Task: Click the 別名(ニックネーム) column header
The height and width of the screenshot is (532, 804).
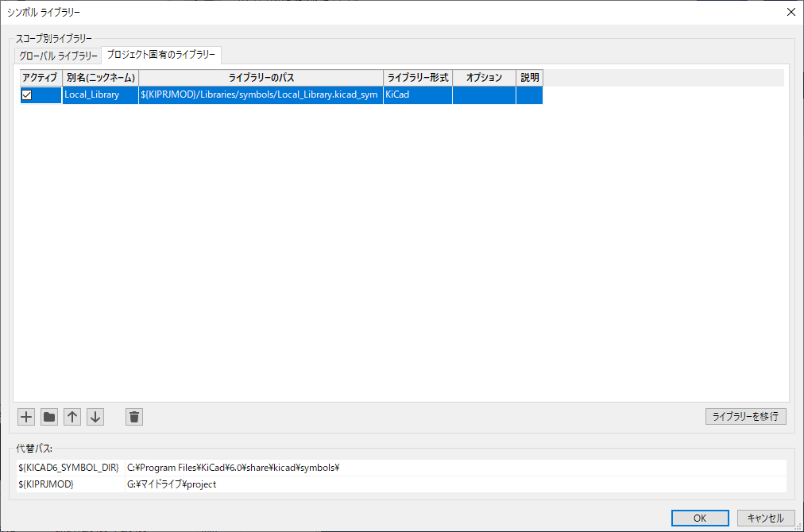Action: [x=100, y=78]
